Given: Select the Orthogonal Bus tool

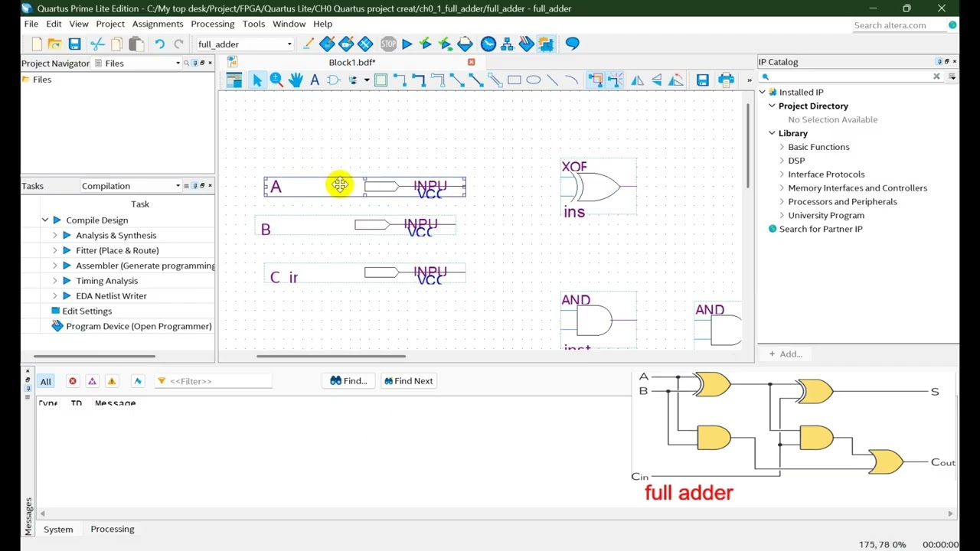Looking at the screenshot, I should [x=419, y=80].
